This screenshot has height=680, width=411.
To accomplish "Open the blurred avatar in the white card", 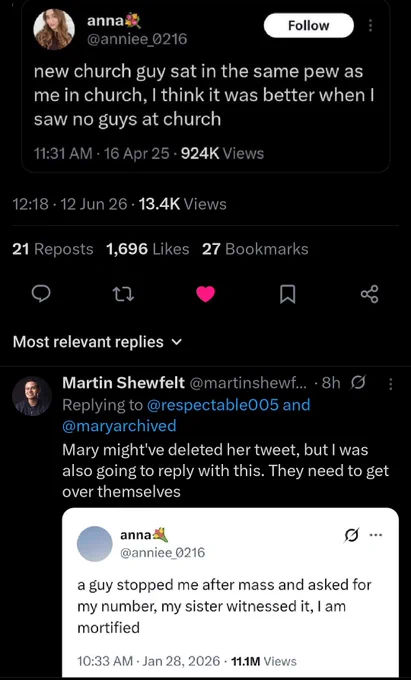I will pyautogui.click(x=95, y=544).
